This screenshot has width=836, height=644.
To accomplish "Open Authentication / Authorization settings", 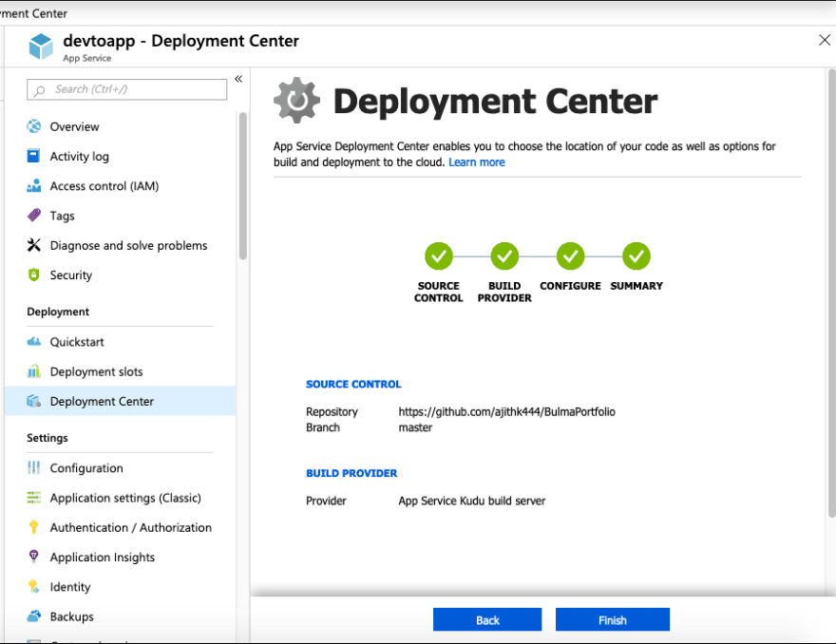I will coord(120,527).
